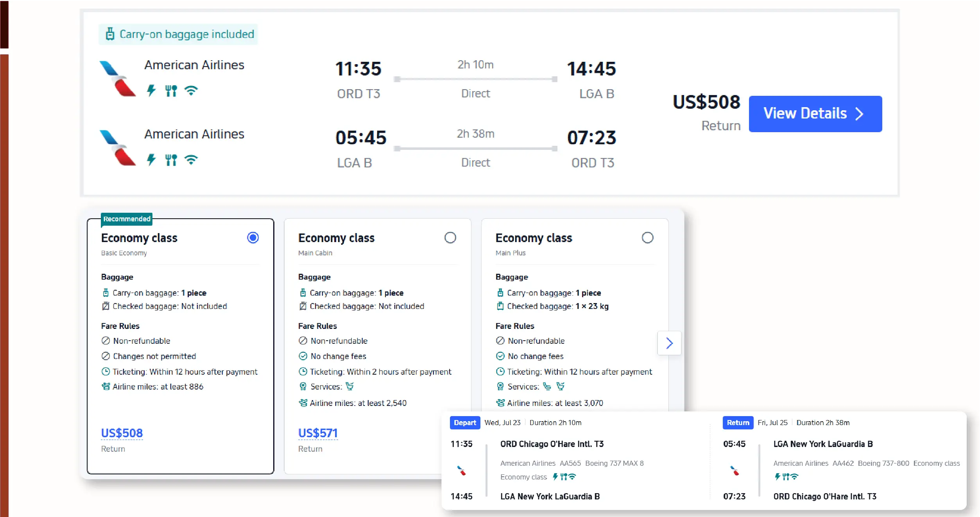Click the carry-on baggage included luggage icon
Image resolution: width=980 pixels, height=517 pixels.
click(x=110, y=34)
